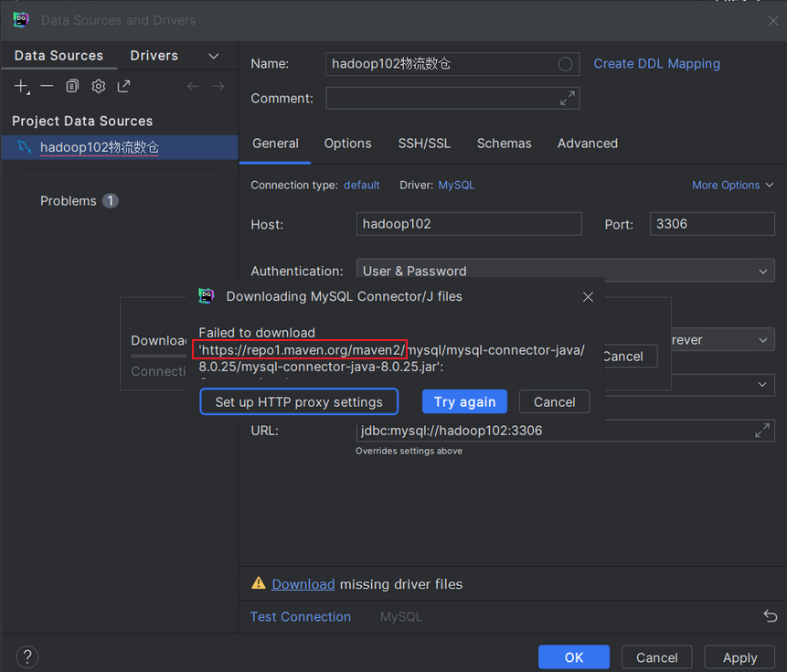Go back with left arrow icon
787x672 pixels.
pyautogui.click(x=193, y=86)
